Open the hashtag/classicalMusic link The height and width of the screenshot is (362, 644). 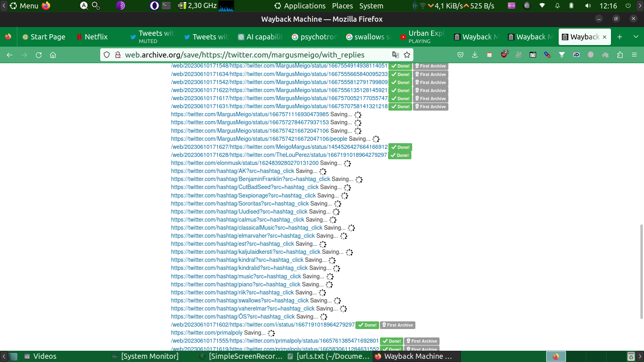247,228
